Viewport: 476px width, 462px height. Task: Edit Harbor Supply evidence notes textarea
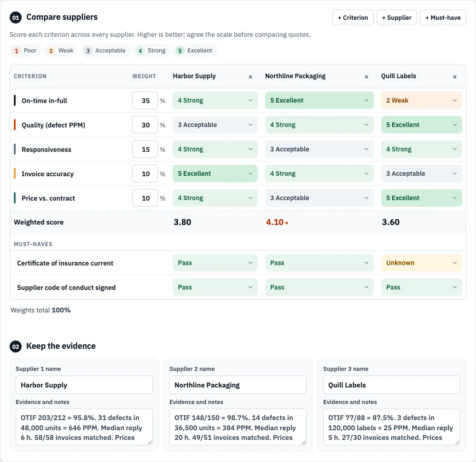84,427
